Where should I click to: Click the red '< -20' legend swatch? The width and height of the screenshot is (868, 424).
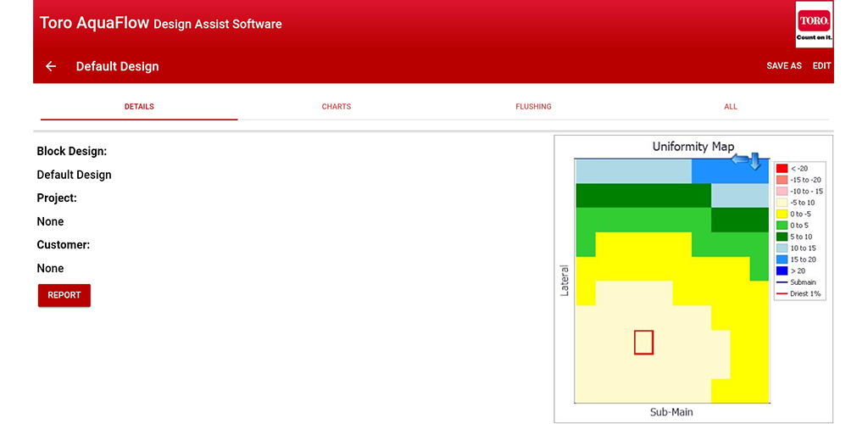click(x=782, y=168)
